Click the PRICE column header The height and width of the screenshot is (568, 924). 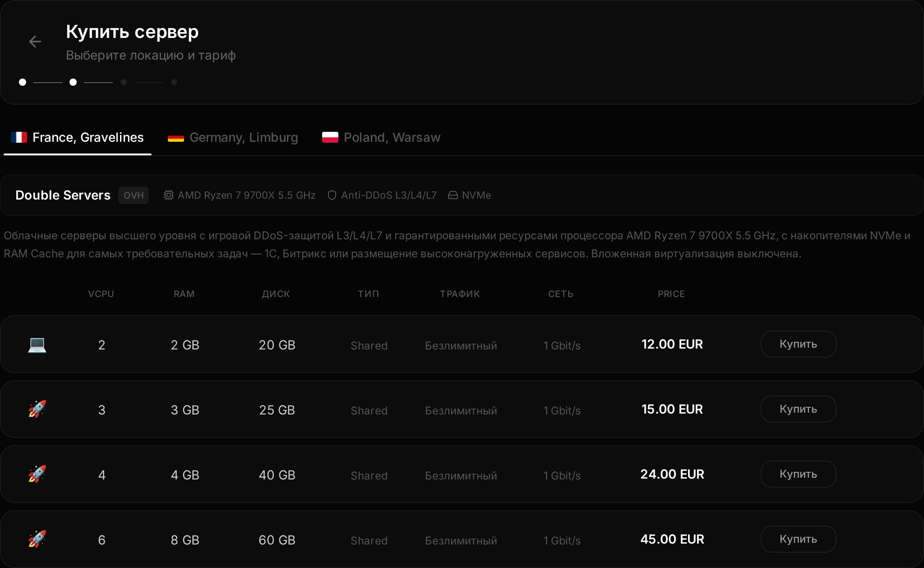[671, 294]
